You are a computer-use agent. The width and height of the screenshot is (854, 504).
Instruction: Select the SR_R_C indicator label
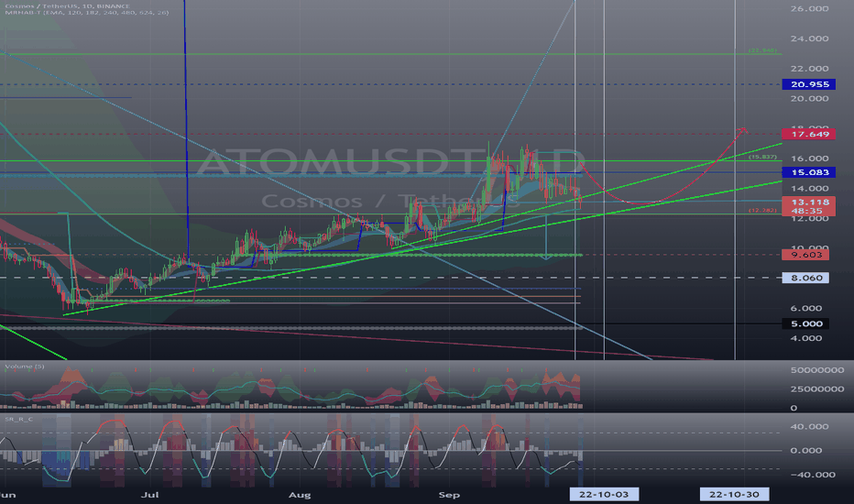pos(19,419)
